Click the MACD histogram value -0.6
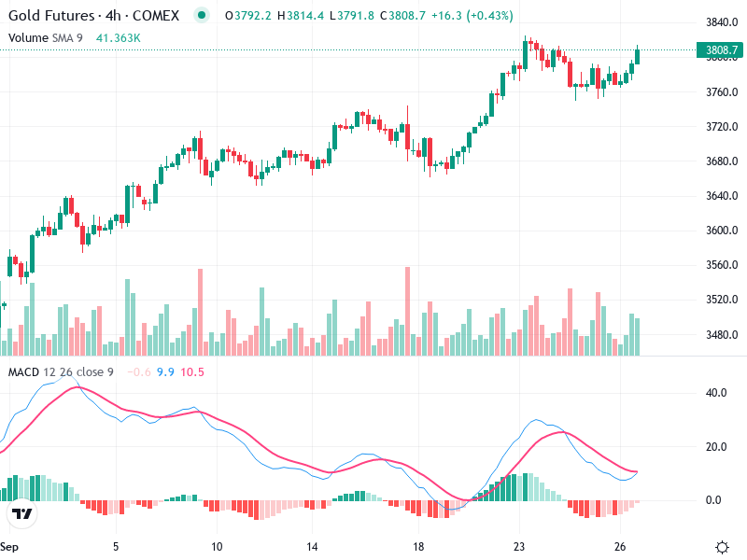The height and width of the screenshot is (560, 747). tap(137, 371)
